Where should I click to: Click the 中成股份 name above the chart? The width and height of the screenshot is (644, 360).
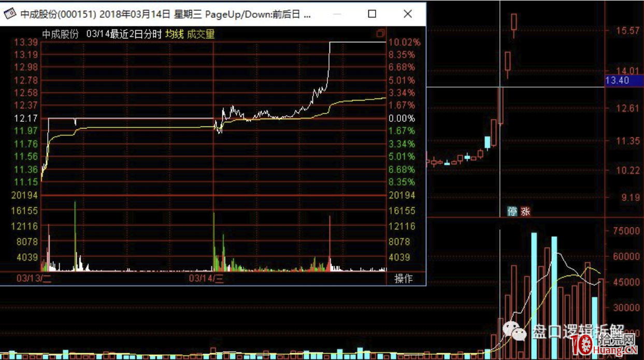pyautogui.click(x=60, y=34)
